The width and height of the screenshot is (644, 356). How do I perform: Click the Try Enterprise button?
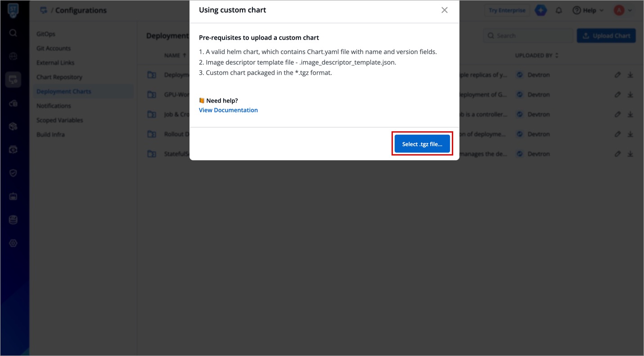tap(507, 10)
